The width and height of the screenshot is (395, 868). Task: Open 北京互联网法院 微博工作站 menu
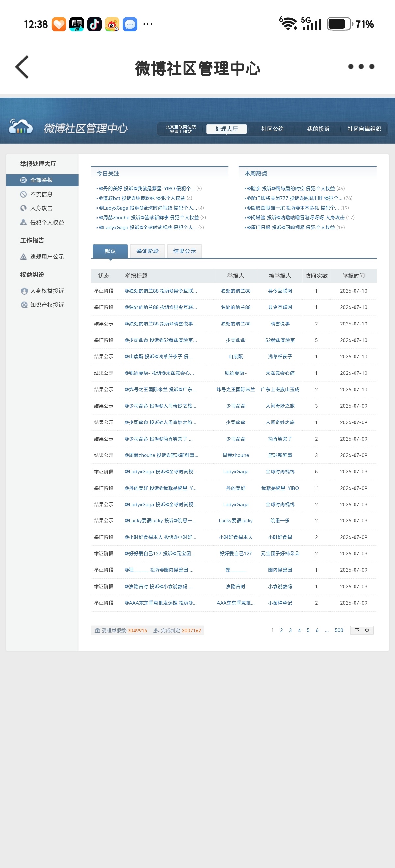pyautogui.click(x=180, y=129)
